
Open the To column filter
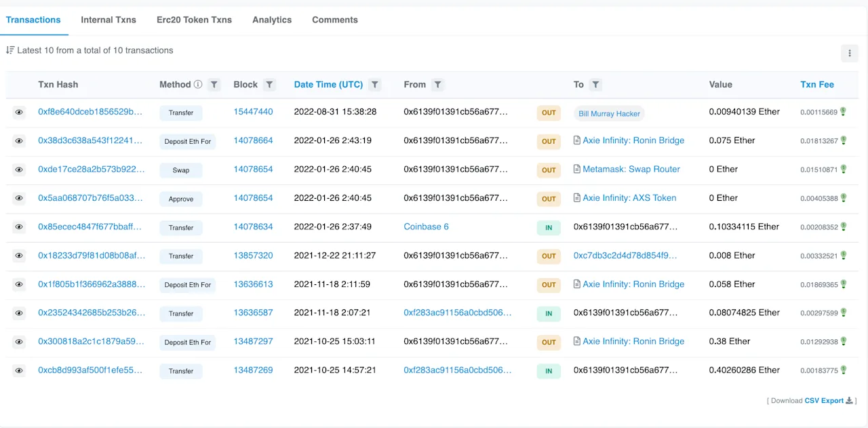click(595, 85)
